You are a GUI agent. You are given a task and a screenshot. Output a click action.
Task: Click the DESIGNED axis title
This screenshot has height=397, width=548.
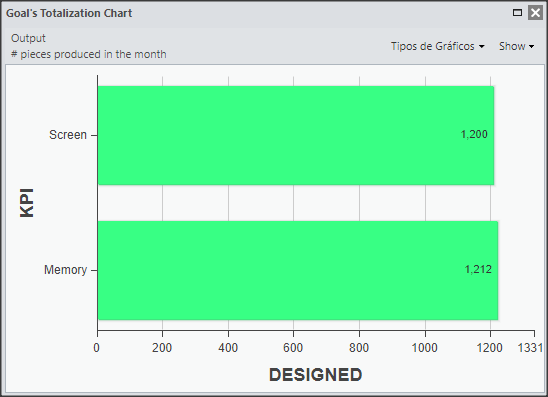(316, 375)
